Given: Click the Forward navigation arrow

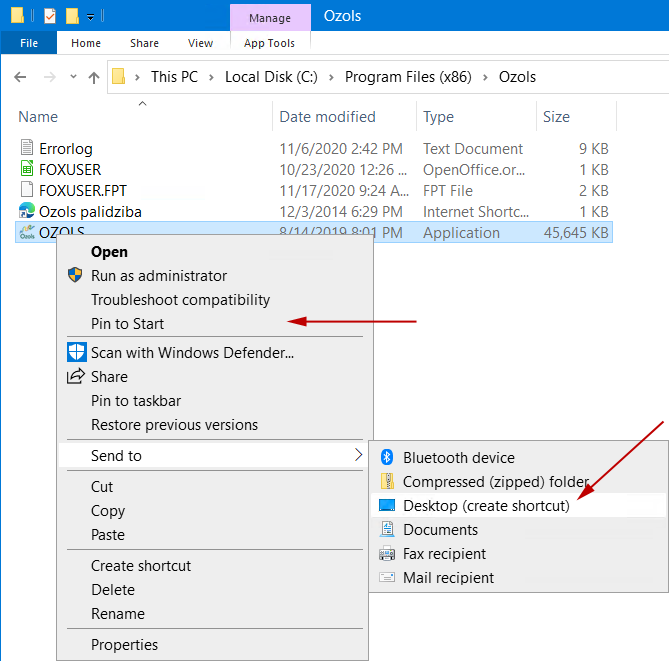Looking at the screenshot, I should (x=49, y=77).
